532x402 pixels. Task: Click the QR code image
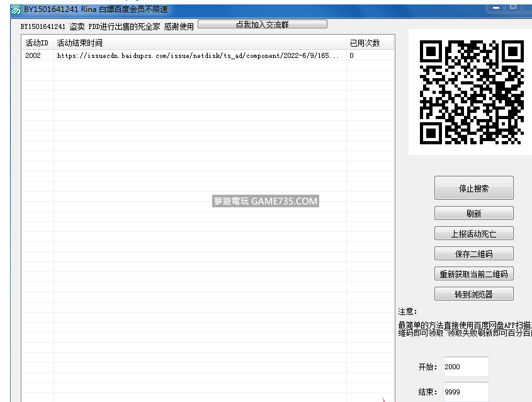pos(472,93)
